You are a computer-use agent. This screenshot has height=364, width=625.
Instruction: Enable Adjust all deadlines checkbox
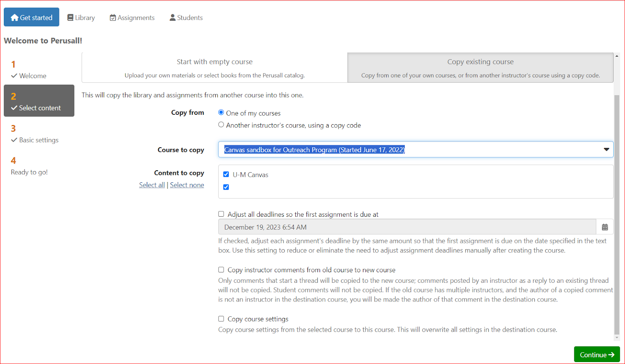tap(221, 214)
